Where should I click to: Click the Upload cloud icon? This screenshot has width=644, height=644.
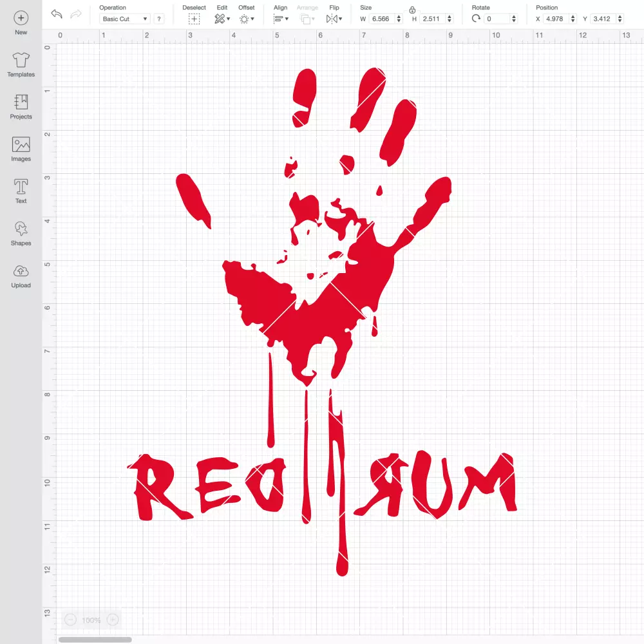pyautogui.click(x=21, y=271)
